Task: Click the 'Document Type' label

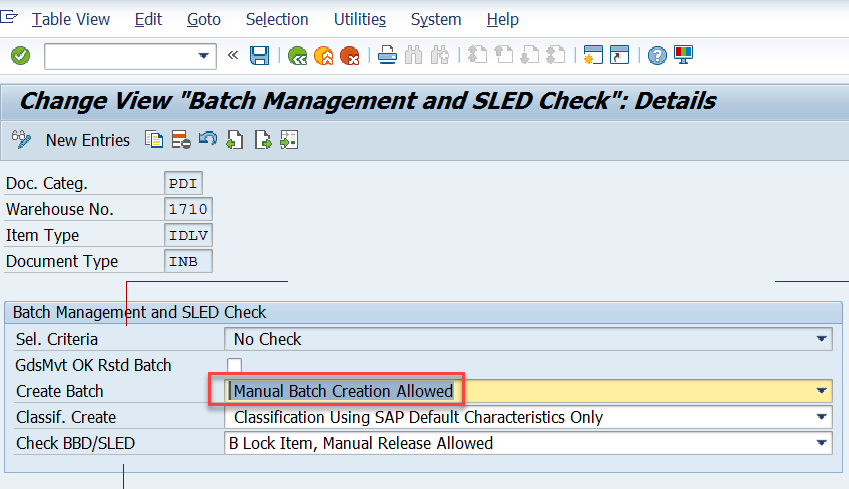Action: point(62,261)
